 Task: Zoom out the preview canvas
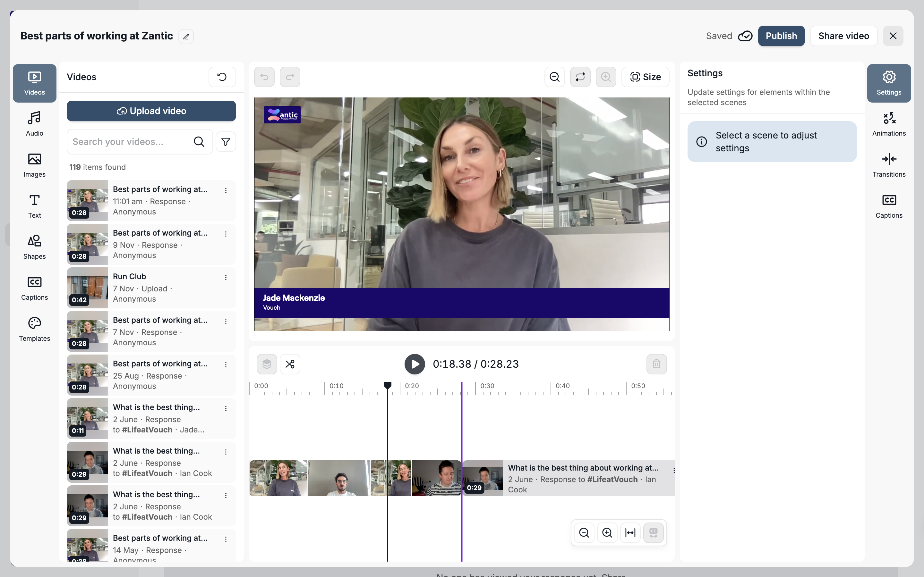coord(554,77)
